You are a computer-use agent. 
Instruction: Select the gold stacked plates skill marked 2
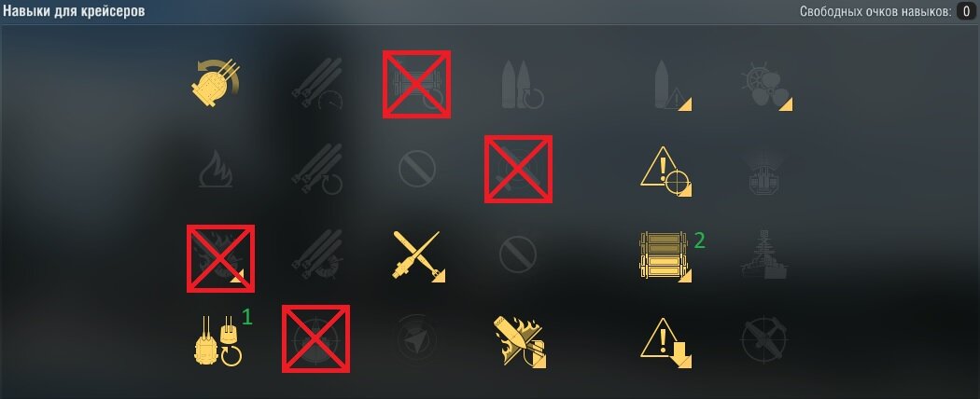click(665, 256)
